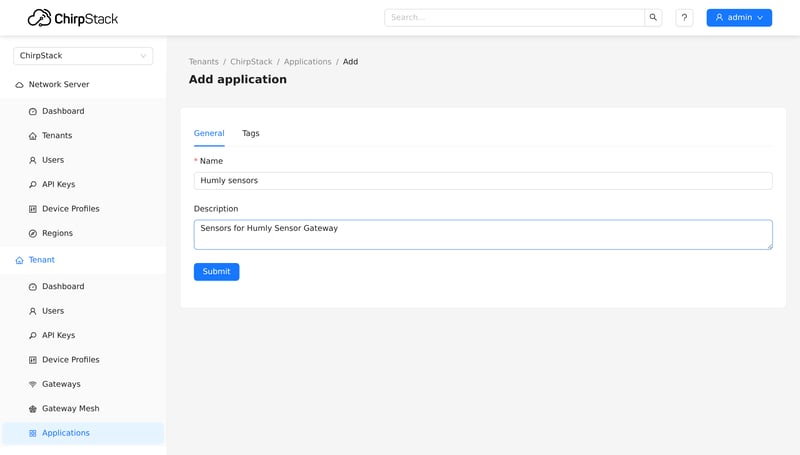Click the Name input field
The image size is (800, 455).
click(x=483, y=181)
